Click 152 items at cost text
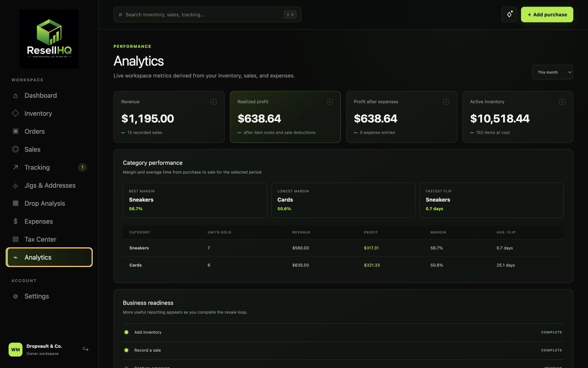The height and width of the screenshot is (368, 588). (493, 132)
